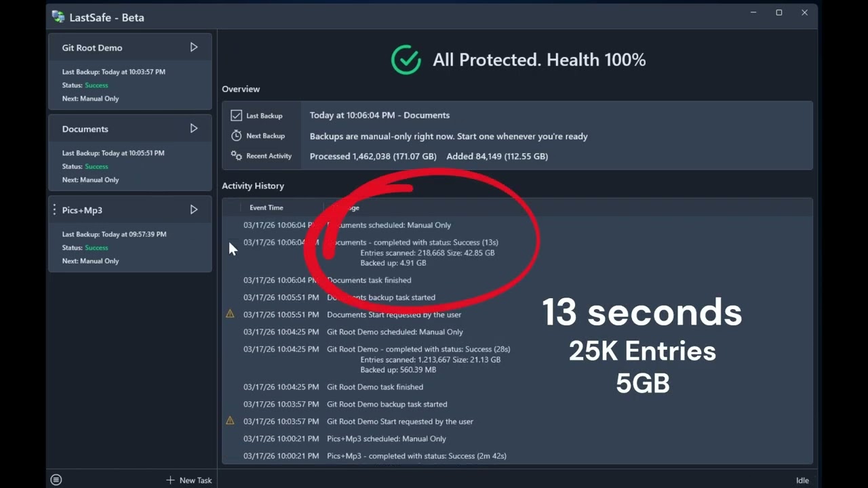868x488 pixels.
Task: Click the 'Activity History' section heading
Action: (x=253, y=186)
